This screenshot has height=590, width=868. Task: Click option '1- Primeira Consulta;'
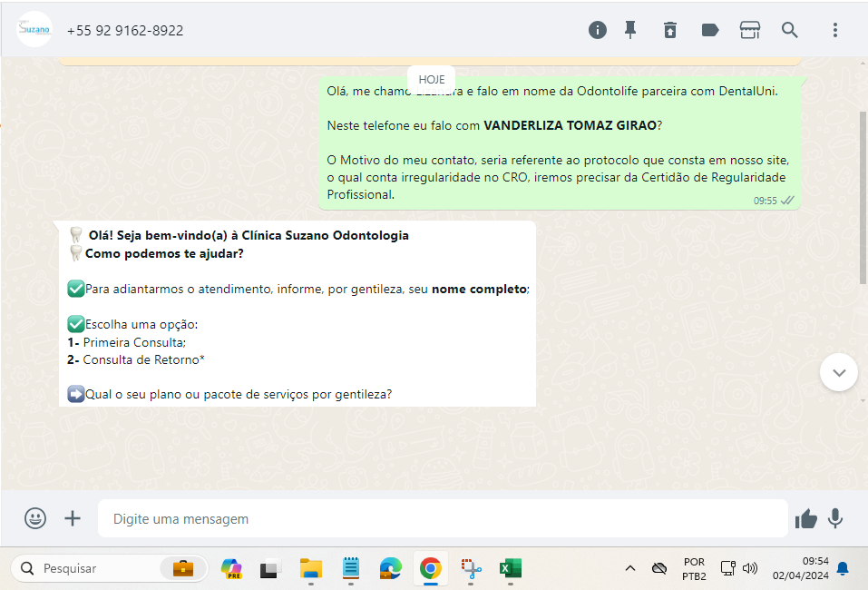[127, 342]
